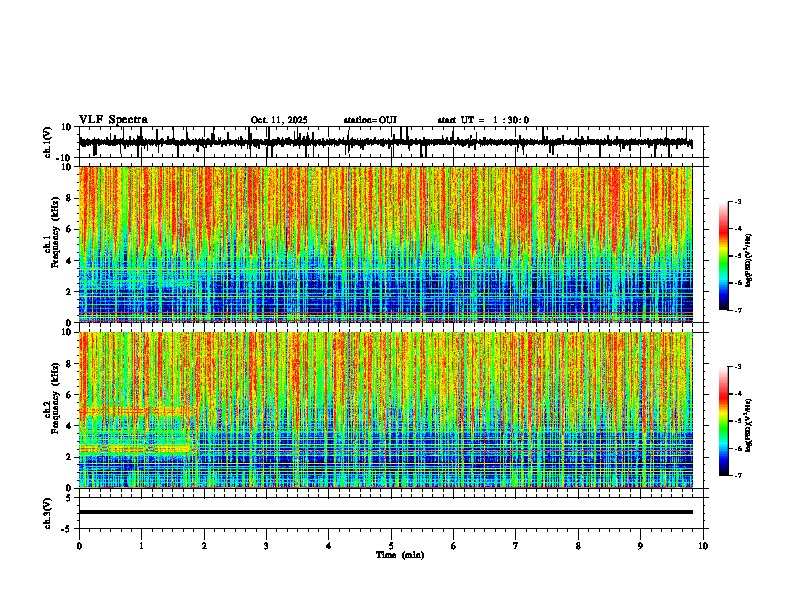Click time axis tick label "10"
This screenshot has height=612, width=792.
click(x=703, y=546)
